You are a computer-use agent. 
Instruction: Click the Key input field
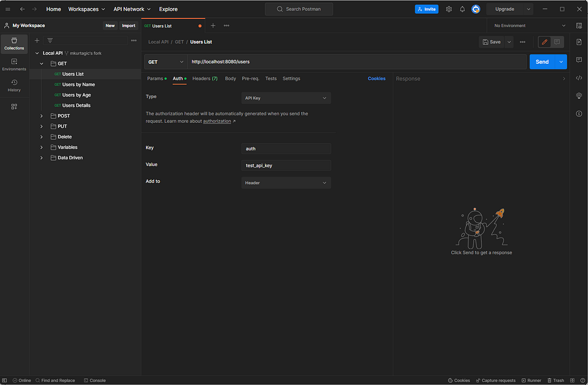click(x=286, y=149)
